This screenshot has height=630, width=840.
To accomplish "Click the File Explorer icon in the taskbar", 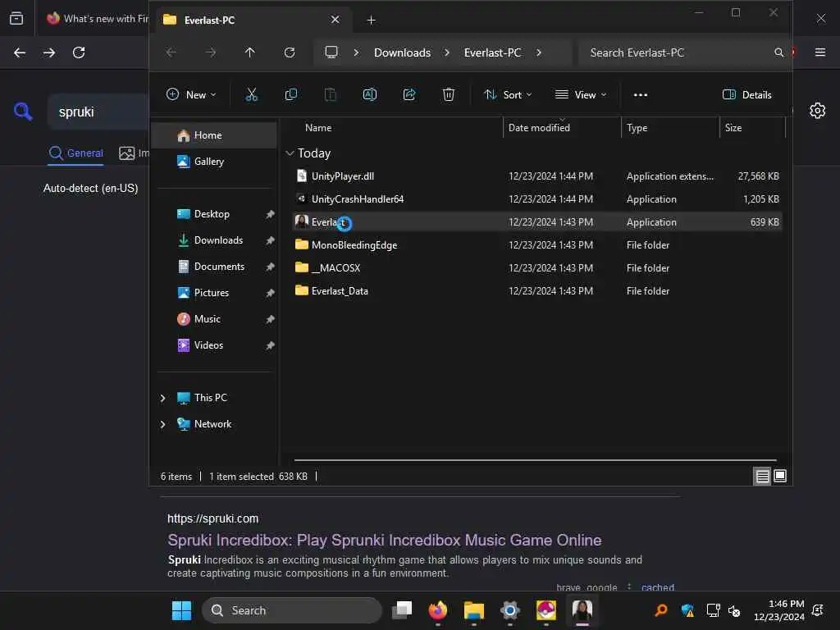I will pos(473,610).
